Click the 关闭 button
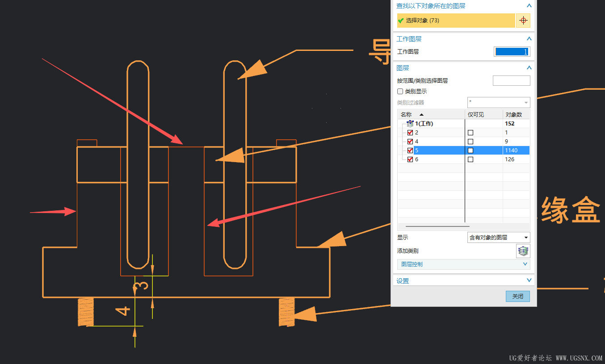The width and height of the screenshot is (605, 364). (518, 297)
